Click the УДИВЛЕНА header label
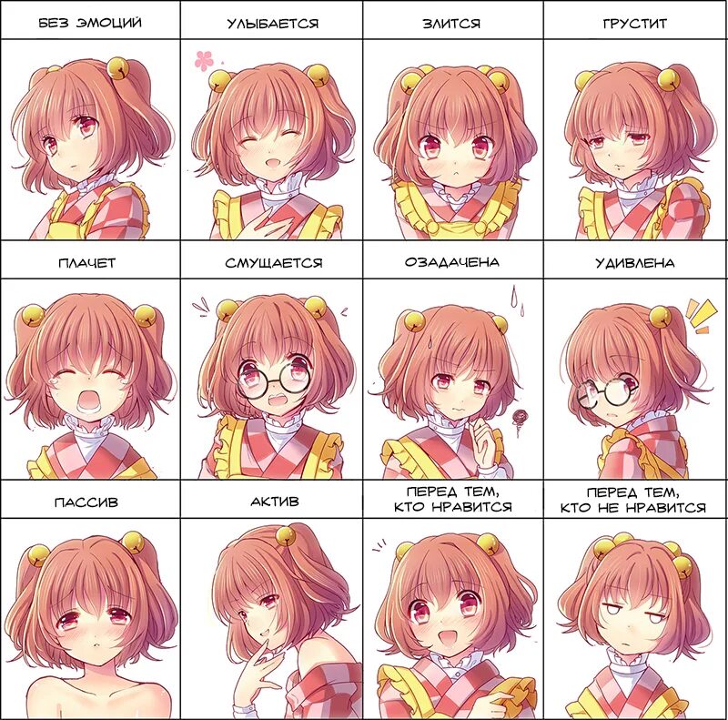The height and width of the screenshot is (720, 728). 635,263
